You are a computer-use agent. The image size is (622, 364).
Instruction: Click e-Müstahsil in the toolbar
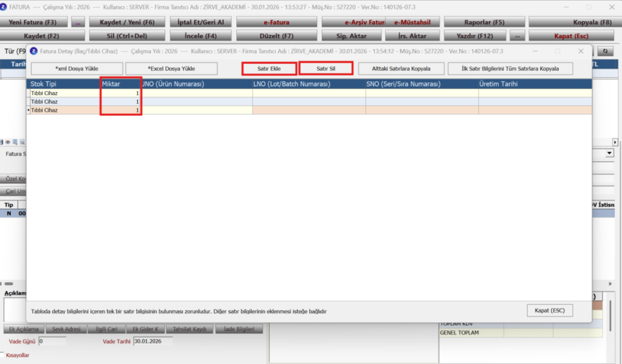(x=412, y=22)
